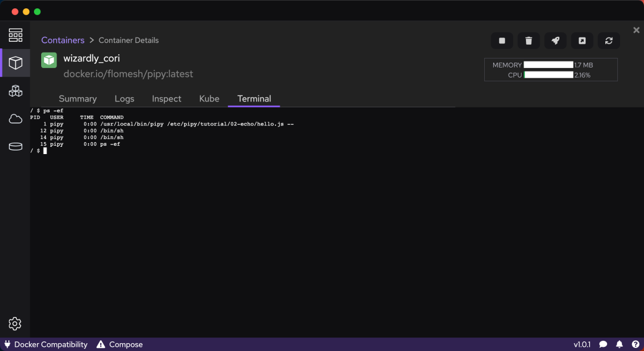The width and height of the screenshot is (644, 351).
Task: Open the Volumes disk icon in sidebar
Action: [x=15, y=146]
